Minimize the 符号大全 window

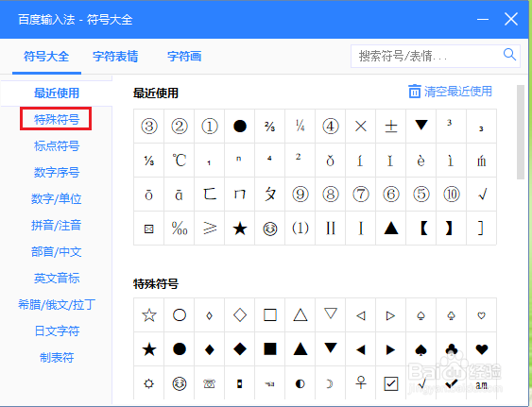[483, 19]
